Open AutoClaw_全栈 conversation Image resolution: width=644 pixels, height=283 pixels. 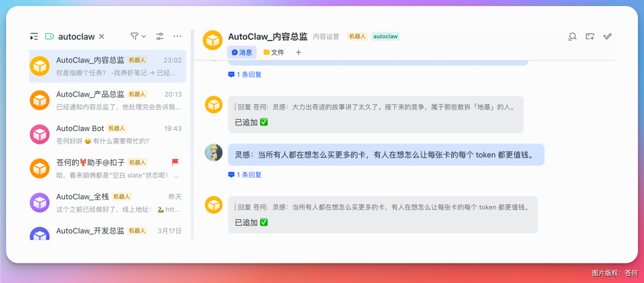coord(107,202)
